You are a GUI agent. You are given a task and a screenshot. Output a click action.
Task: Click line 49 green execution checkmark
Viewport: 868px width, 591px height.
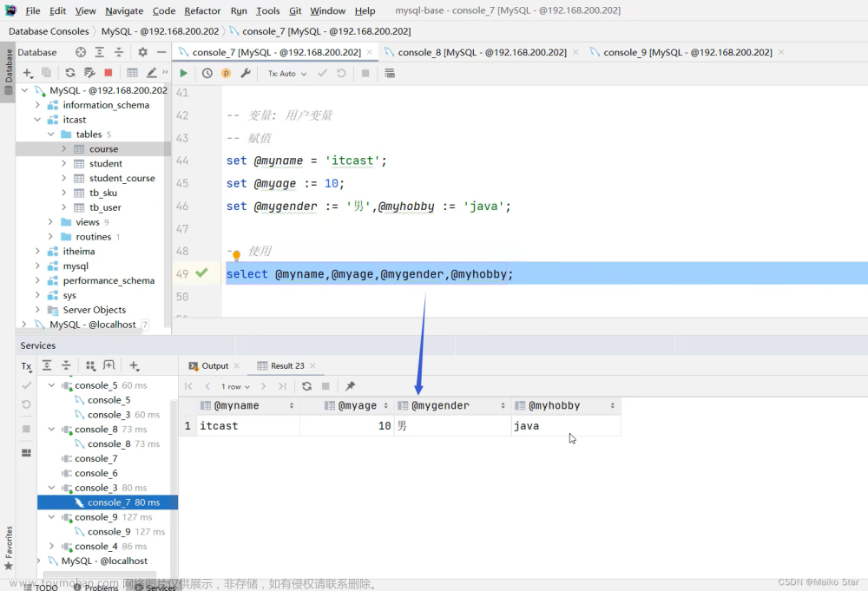click(201, 273)
